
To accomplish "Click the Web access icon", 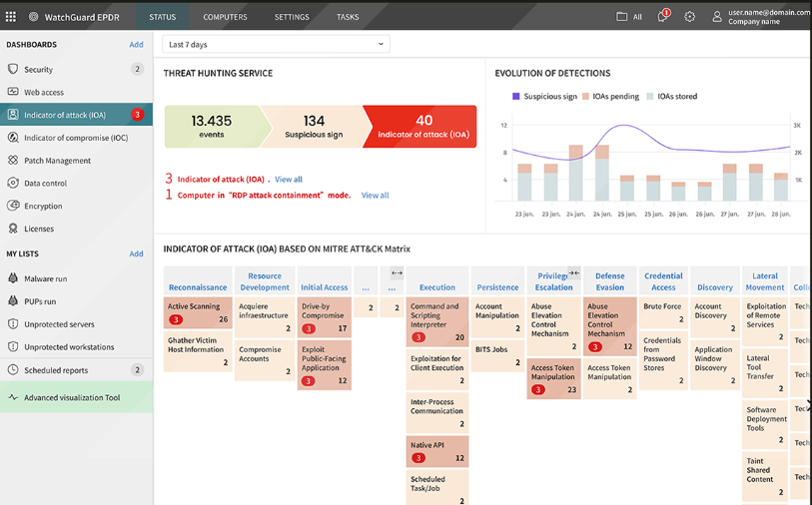I will point(13,92).
